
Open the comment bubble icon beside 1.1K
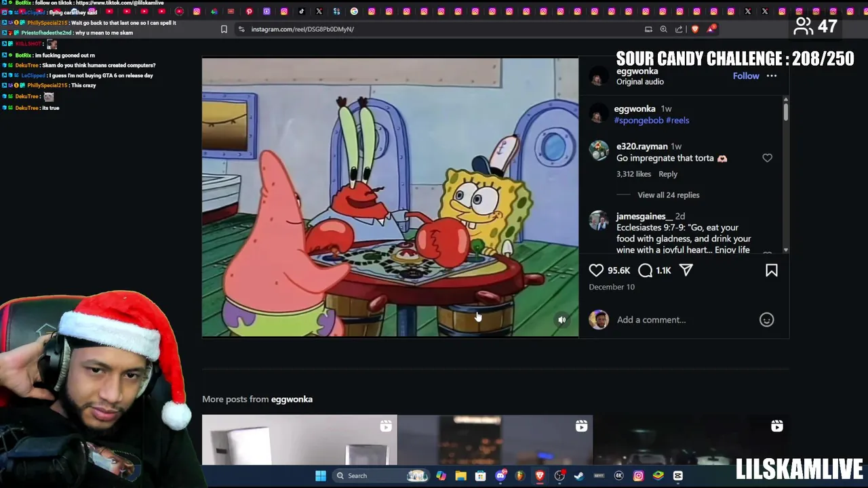click(645, 270)
